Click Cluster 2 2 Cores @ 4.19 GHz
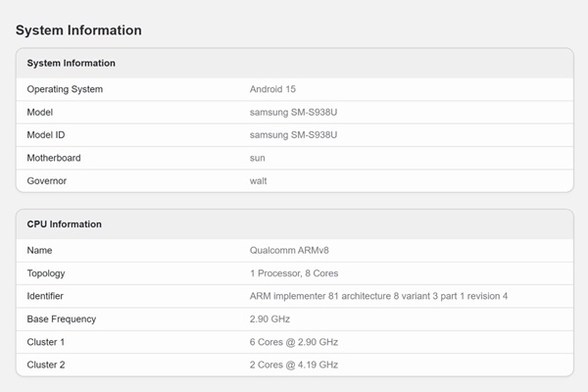Viewport: 588px width, 392px height. pyautogui.click(x=294, y=365)
